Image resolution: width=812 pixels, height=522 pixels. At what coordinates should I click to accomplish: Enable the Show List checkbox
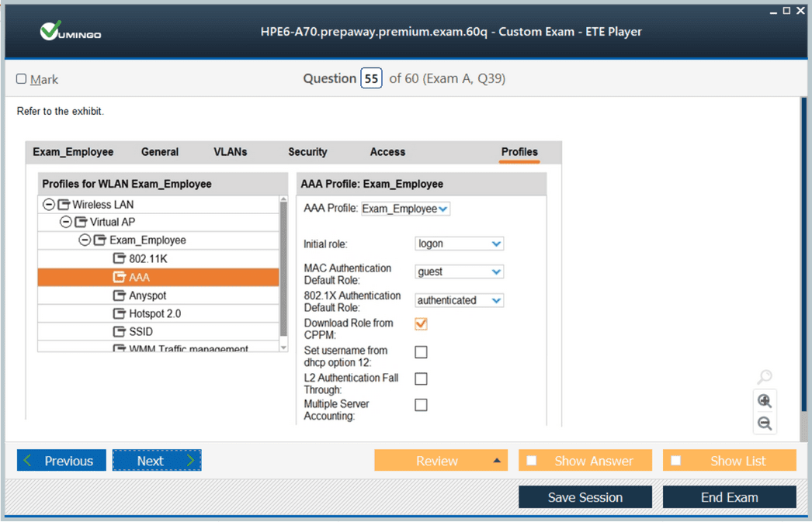[x=676, y=461]
